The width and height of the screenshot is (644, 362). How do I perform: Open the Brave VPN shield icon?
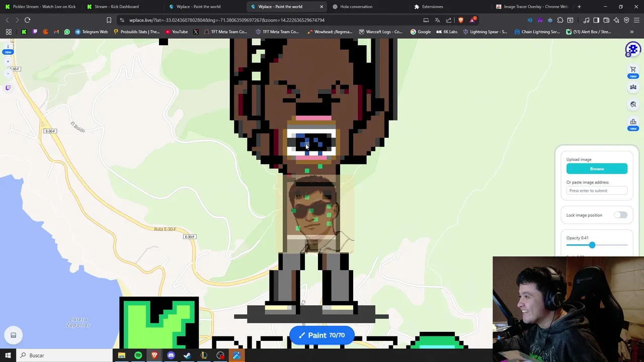(626, 20)
